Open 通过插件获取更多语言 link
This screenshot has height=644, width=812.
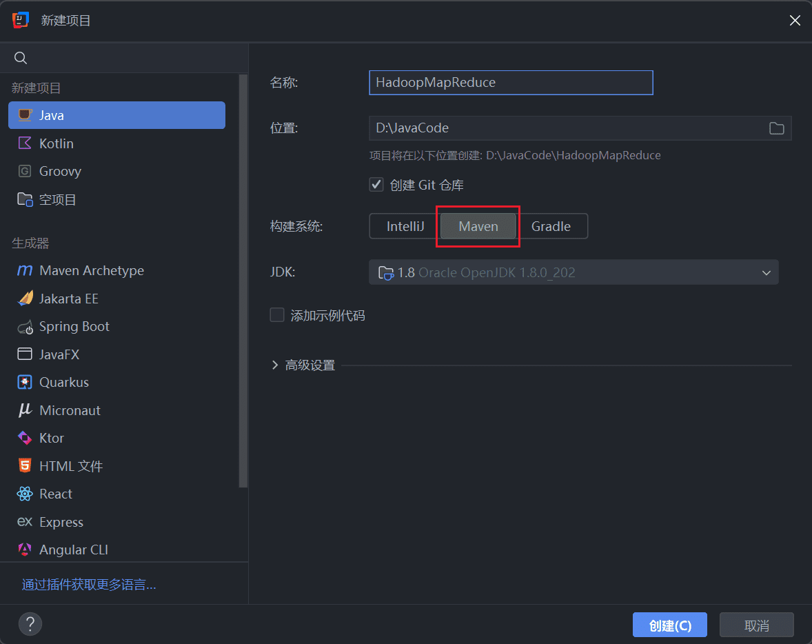pos(89,585)
